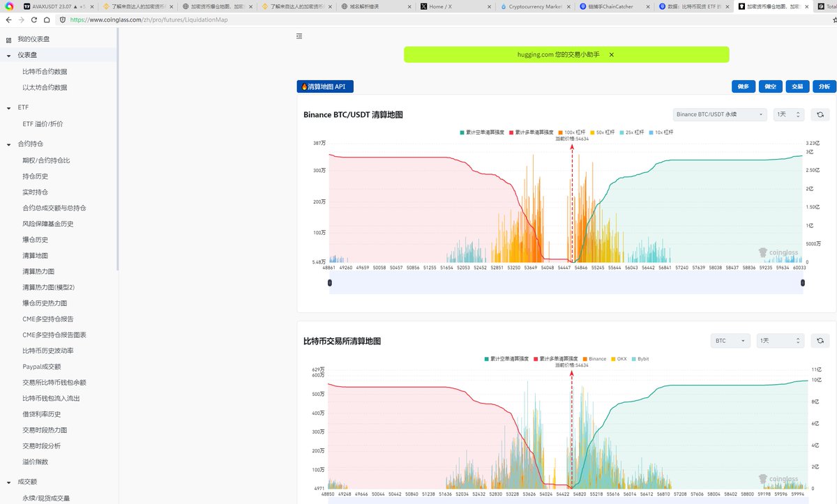Open the 我的仪表盘 dashboard grid icon
The height and width of the screenshot is (504, 837).
[8, 40]
